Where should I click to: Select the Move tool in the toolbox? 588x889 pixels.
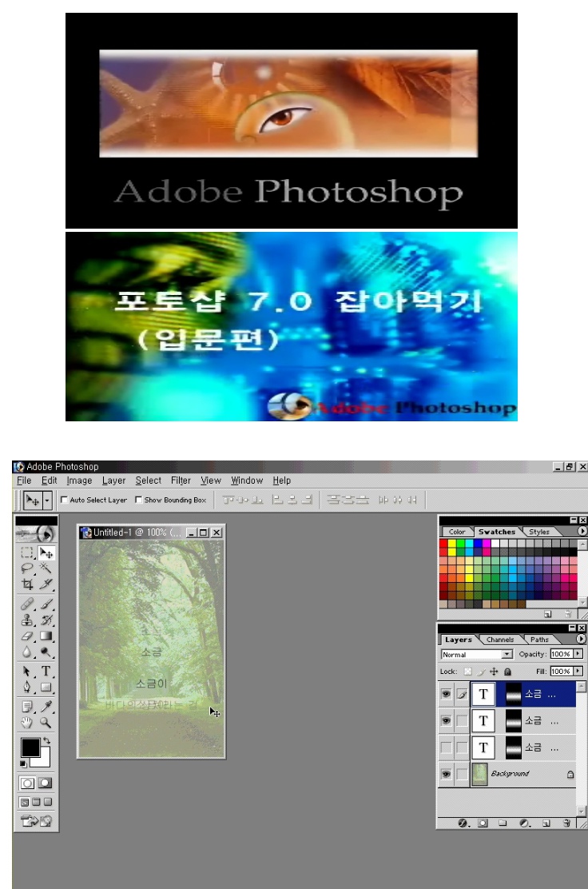point(46,552)
